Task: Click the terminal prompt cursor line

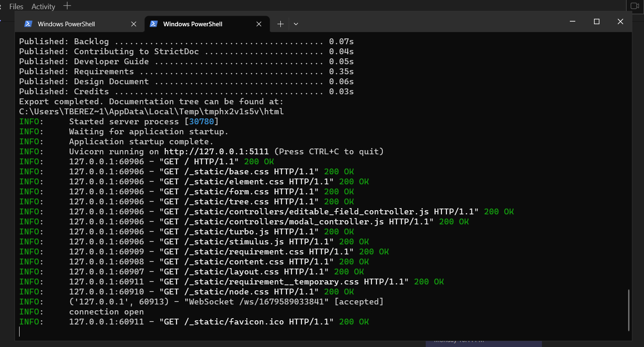Action: (19, 331)
